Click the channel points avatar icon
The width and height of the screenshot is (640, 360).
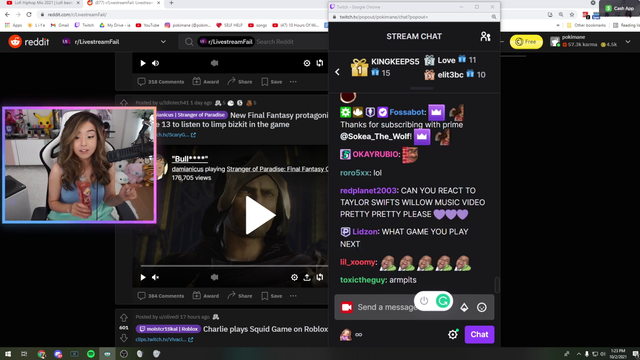[346, 335]
